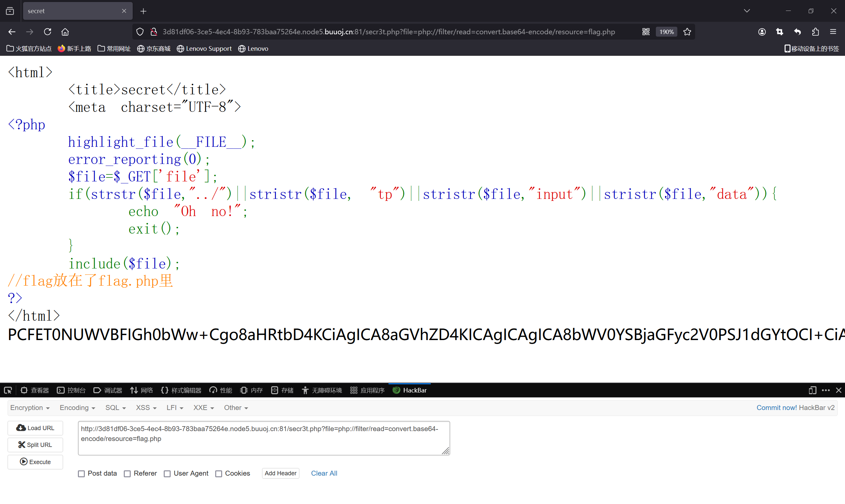Switch to the 控制台 console tab
845x504 pixels.
[x=71, y=390]
